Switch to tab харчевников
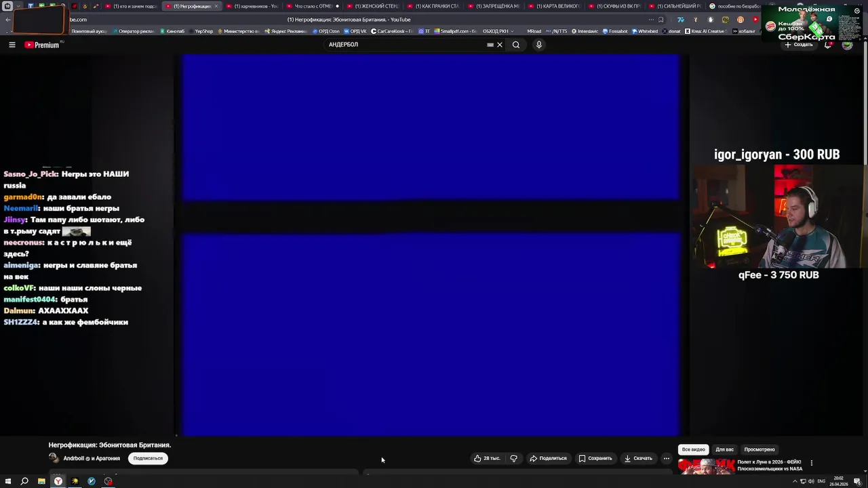Screen dimensions: 868x488 [x=252, y=6]
